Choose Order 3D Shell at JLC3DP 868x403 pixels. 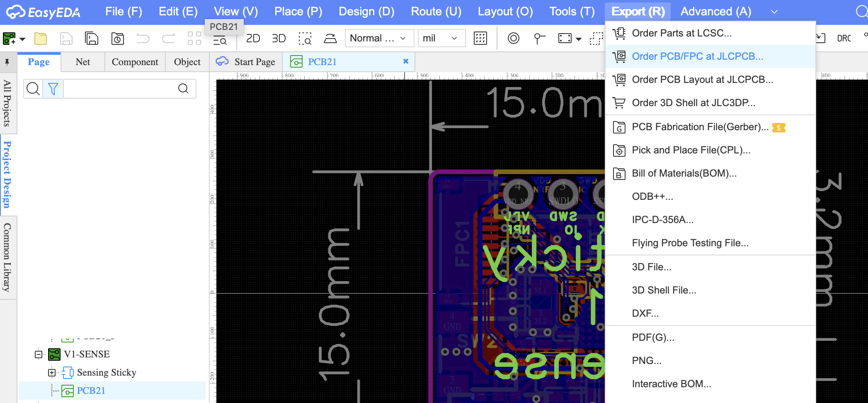coord(710,103)
